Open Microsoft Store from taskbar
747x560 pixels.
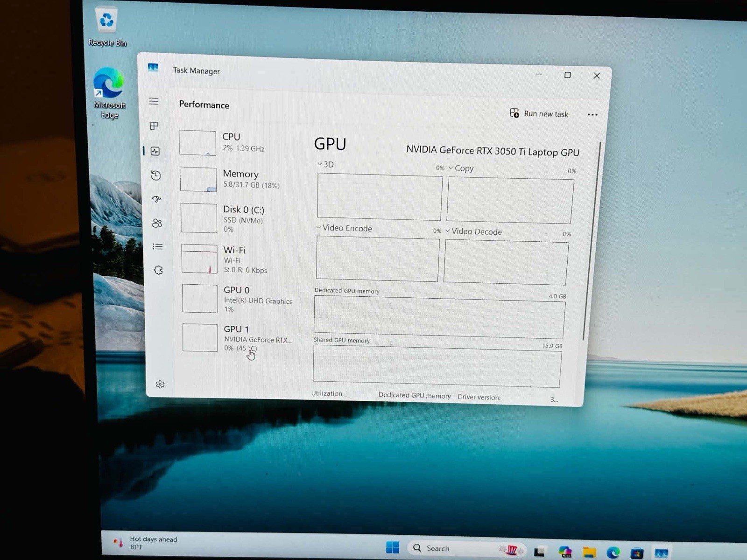[x=637, y=553]
